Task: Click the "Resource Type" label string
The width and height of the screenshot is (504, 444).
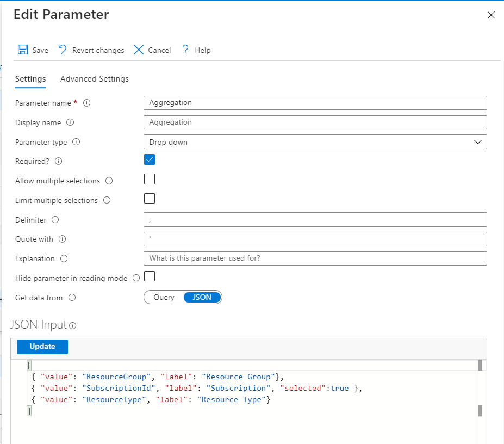Action: point(232,399)
